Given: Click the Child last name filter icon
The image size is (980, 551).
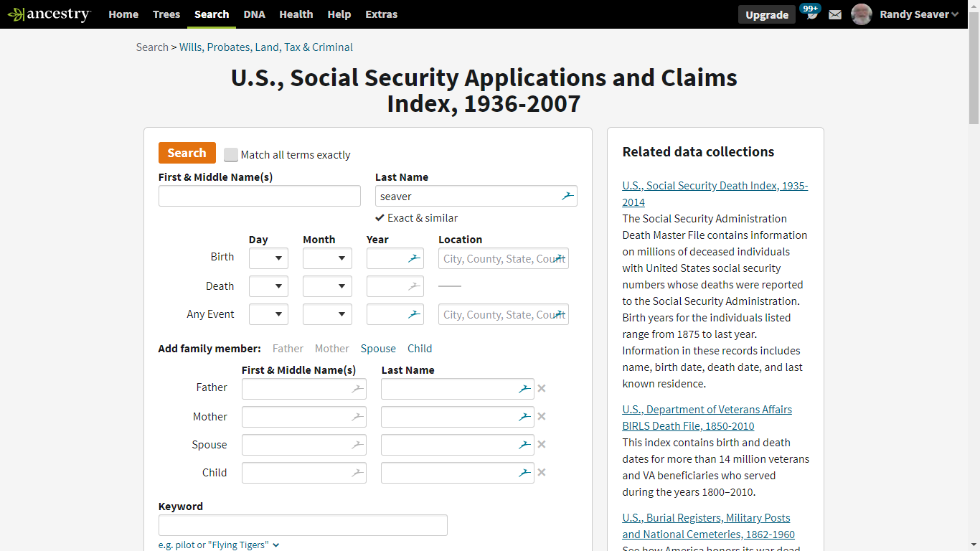Looking at the screenshot, I should click(x=524, y=473).
